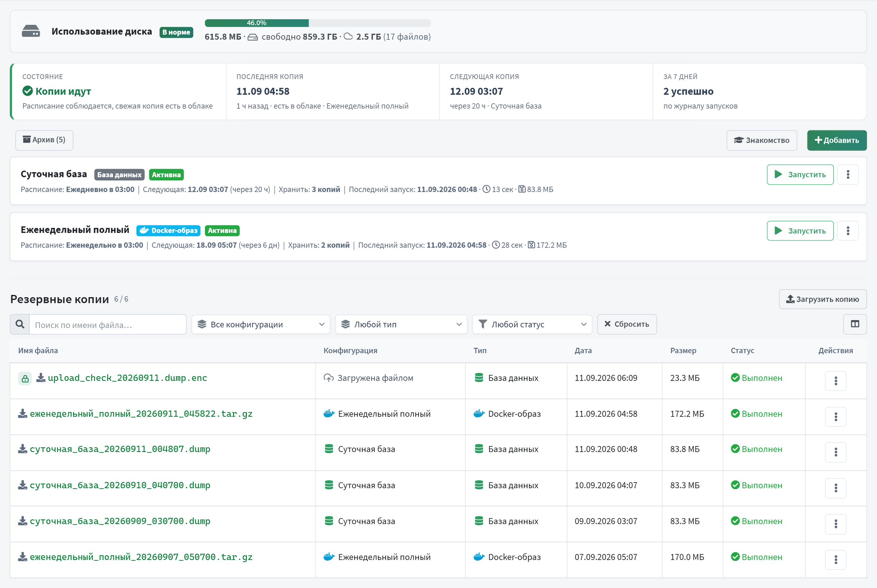Click the search magnifier icon
This screenshot has height=588, width=877.
(x=20, y=324)
